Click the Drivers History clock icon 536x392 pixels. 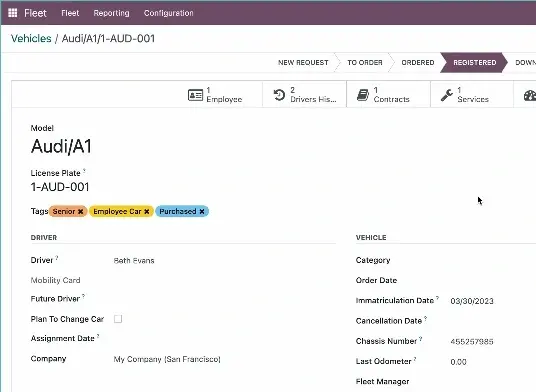click(279, 95)
